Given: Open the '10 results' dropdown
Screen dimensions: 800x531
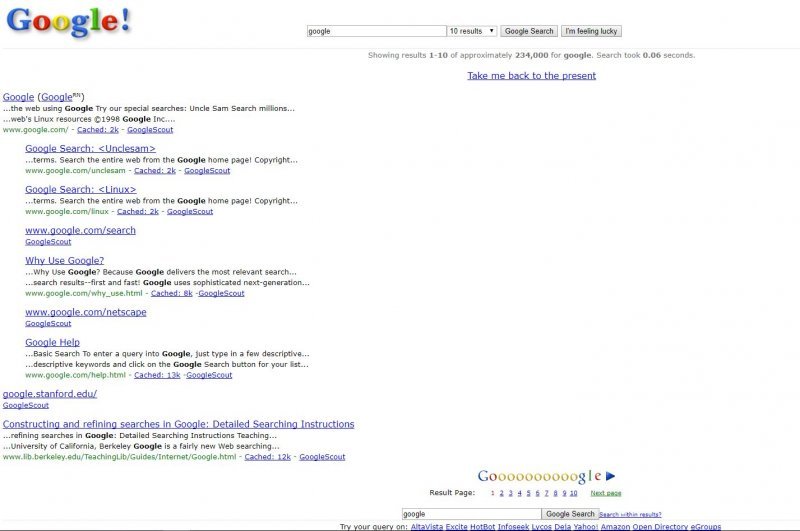Looking at the screenshot, I should 472,31.
